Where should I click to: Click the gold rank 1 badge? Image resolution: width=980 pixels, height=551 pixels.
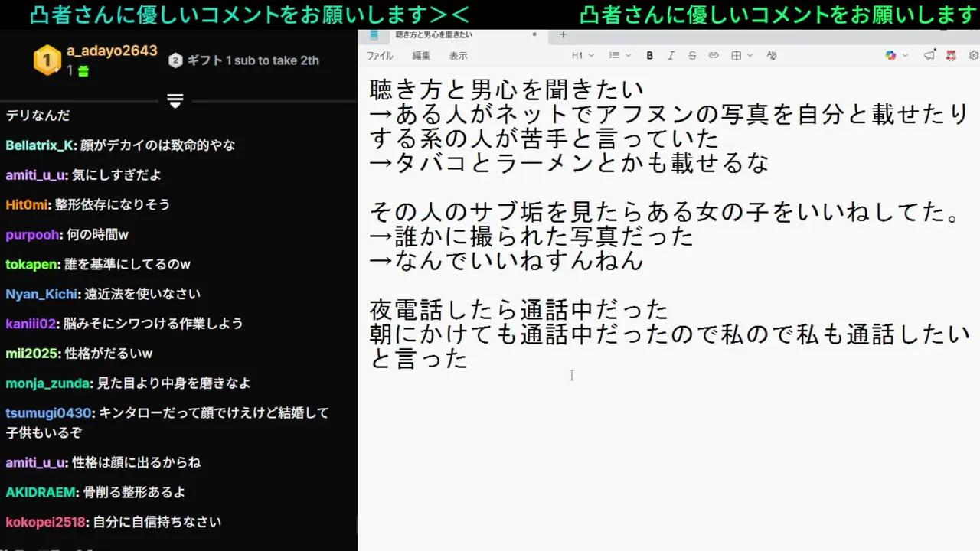click(x=47, y=60)
